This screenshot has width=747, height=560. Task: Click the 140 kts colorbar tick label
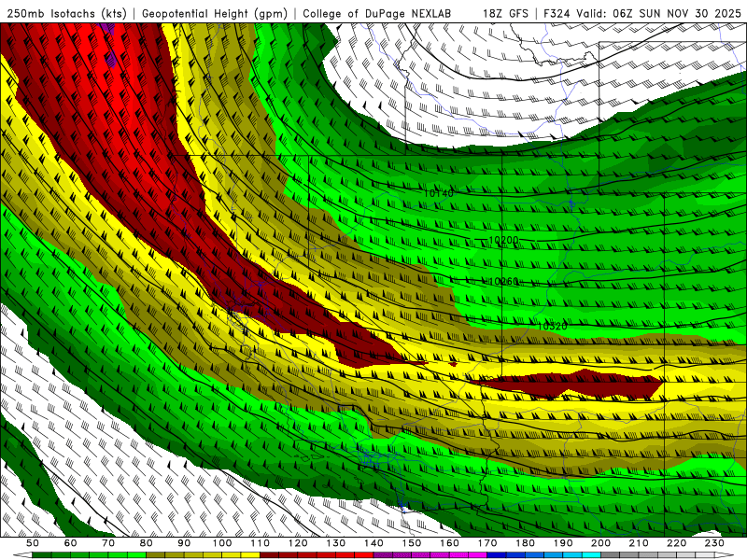click(373, 543)
